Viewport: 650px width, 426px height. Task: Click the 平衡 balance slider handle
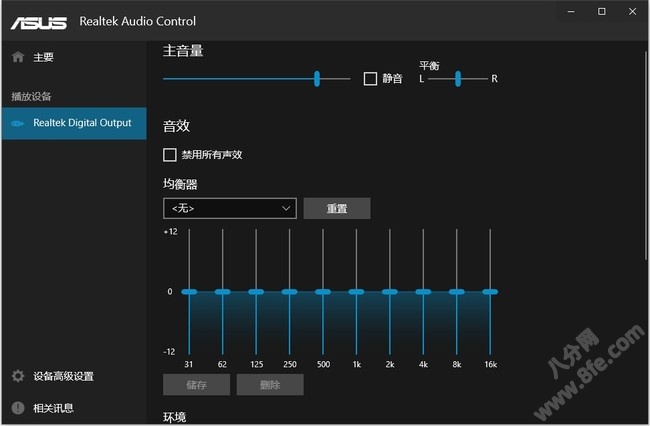pos(458,78)
